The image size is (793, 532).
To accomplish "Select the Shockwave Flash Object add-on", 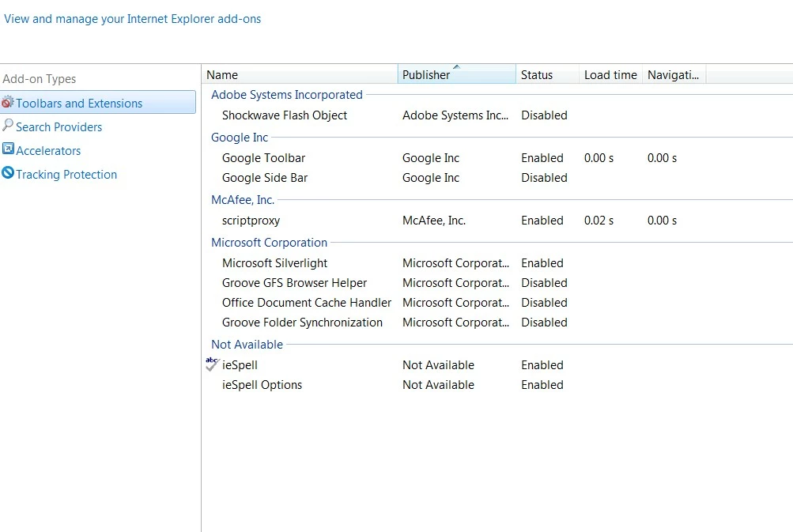I will [285, 115].
